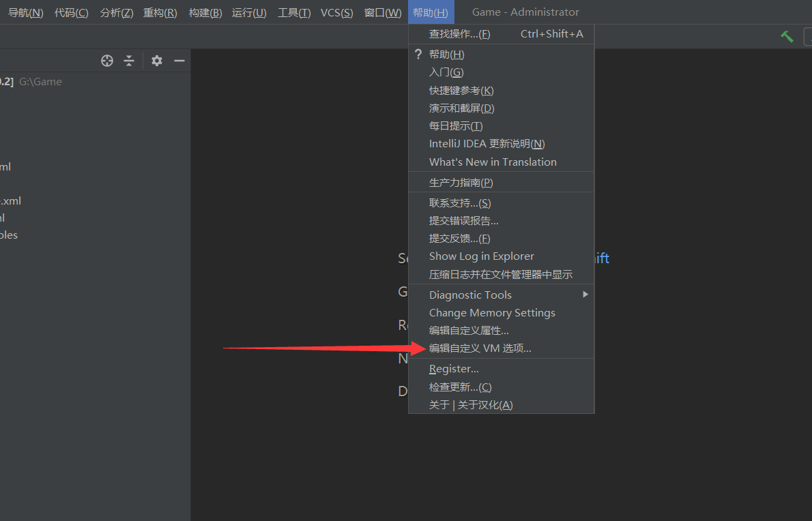
Task: Select 提交反馈...(F) entry
Action: pos(502,239)
